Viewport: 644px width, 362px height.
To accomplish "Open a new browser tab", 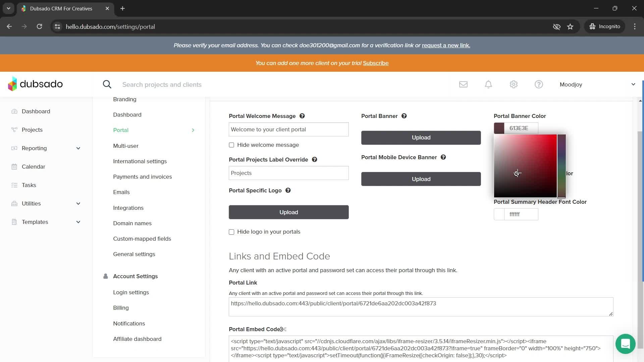I will (x=122, y=8).
